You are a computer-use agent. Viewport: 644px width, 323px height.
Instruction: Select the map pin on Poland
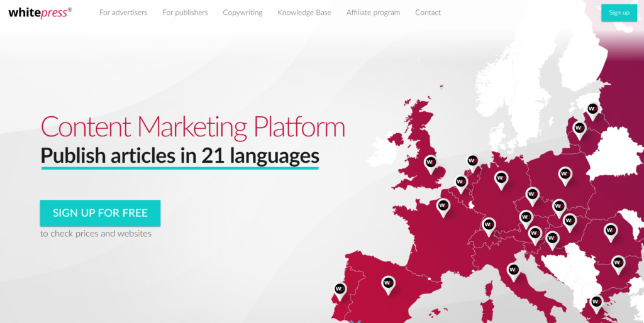point(565,177)
